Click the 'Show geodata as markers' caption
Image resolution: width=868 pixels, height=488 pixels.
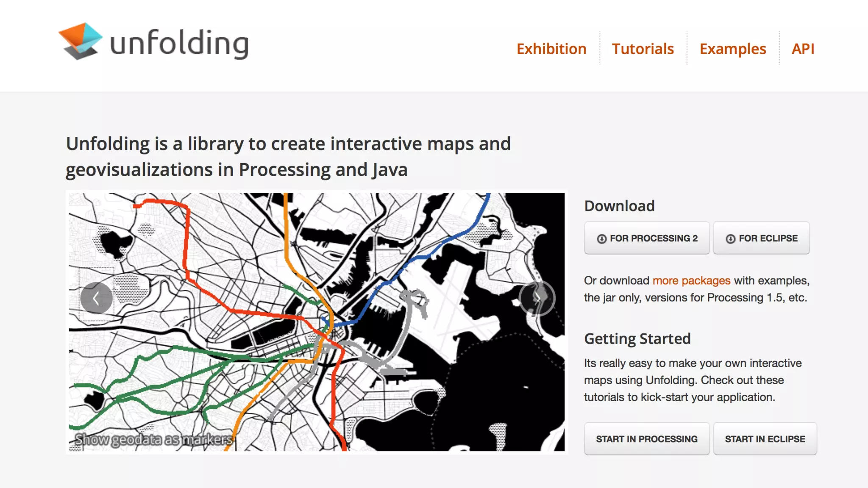pos(154,440)
